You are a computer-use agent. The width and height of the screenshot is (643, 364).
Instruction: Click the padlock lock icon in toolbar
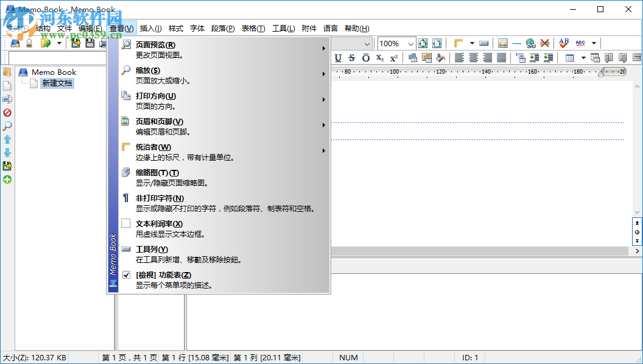coord(29,43)
